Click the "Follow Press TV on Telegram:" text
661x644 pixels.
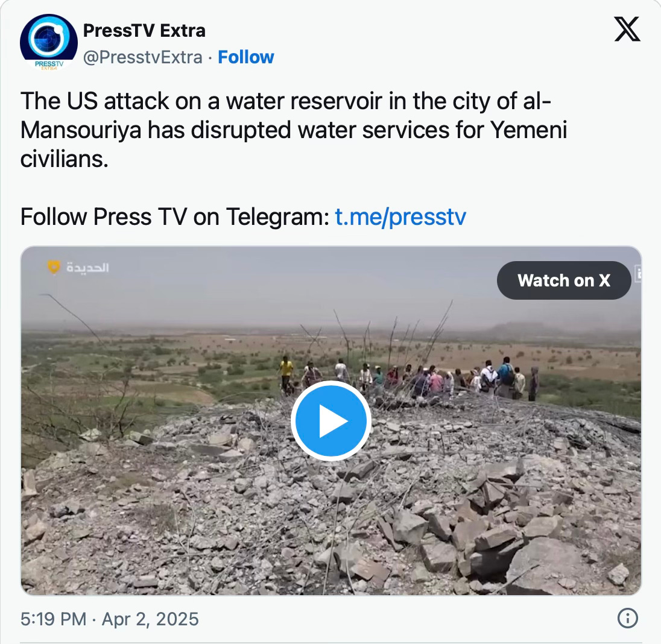[x=175, y=217]
